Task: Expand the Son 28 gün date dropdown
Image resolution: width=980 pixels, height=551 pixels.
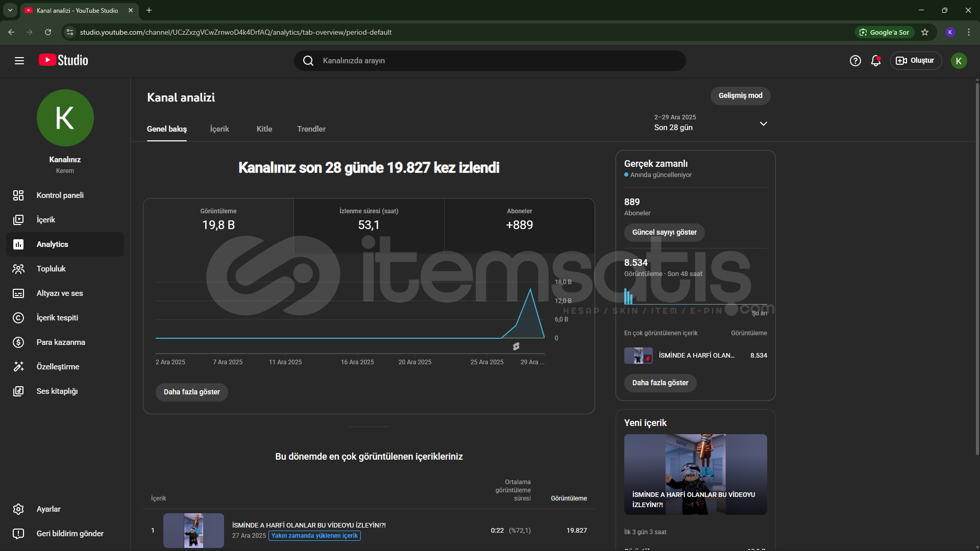Action: [763, 123]
